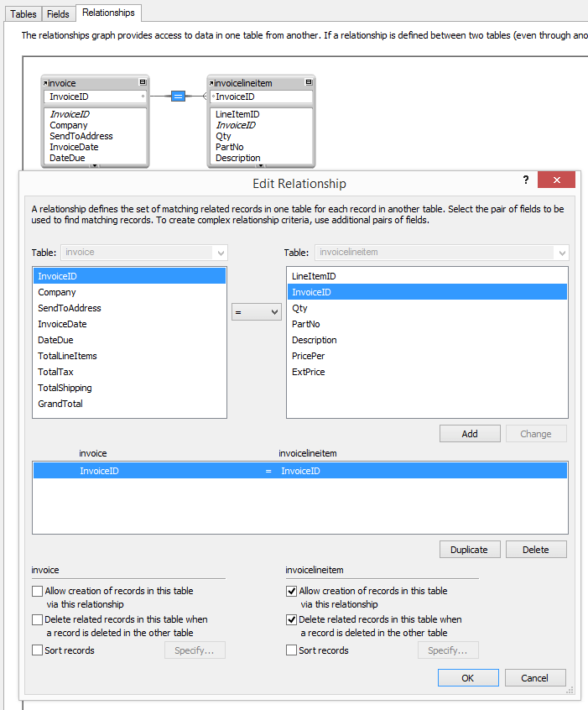Click LineItemID in the graph's invoicelineitem box
The width and height of the screenshot is (588, 710).
(x=237, y=114)
